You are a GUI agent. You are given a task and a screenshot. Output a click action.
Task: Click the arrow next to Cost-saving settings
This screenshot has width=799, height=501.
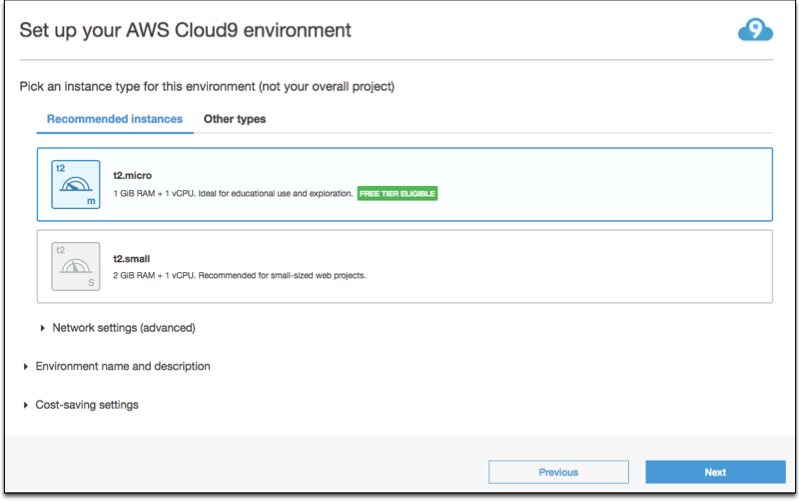pos(25,405)
